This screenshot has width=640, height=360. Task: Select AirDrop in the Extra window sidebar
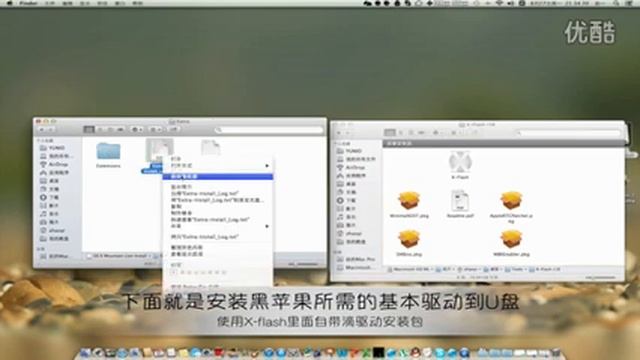[54, 164]
